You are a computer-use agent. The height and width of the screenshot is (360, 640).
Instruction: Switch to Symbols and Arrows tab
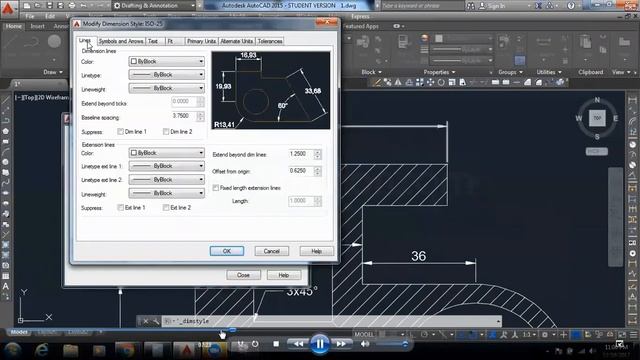[x=121, y=41]
